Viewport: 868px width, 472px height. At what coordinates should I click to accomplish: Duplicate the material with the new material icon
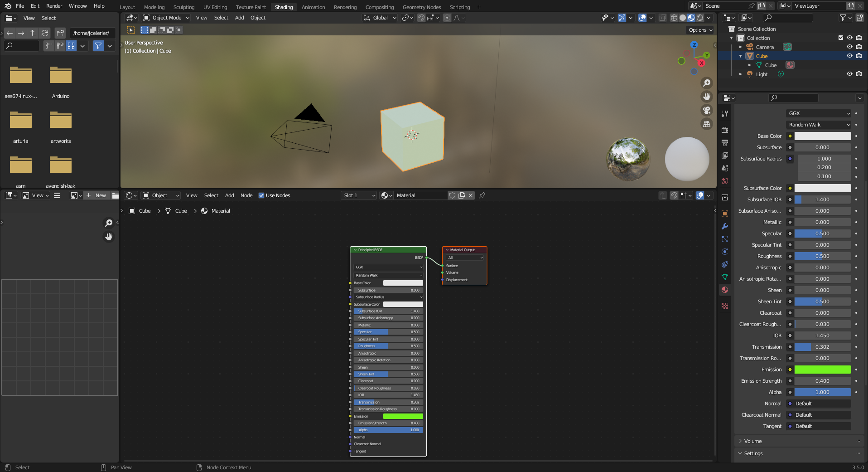click(462, 195)
